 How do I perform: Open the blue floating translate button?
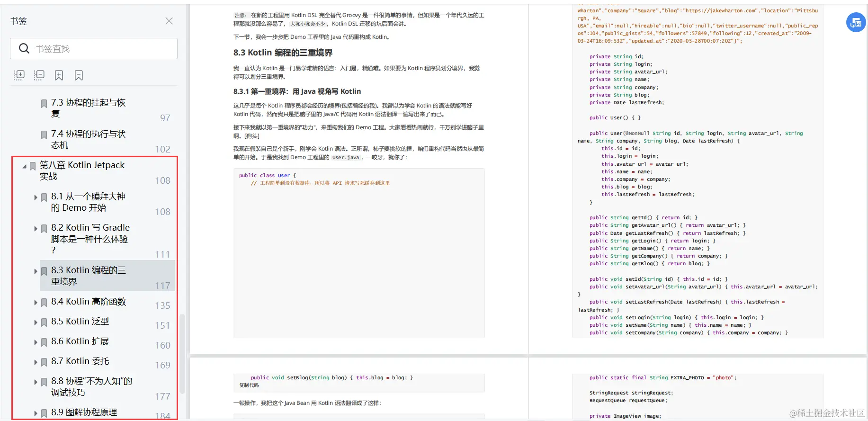[856, 22]
